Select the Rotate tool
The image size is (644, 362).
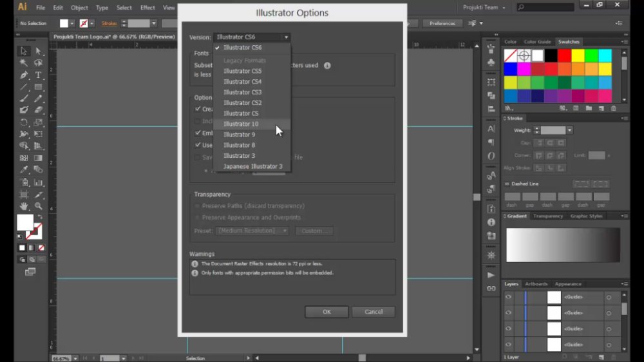(24, 122)
